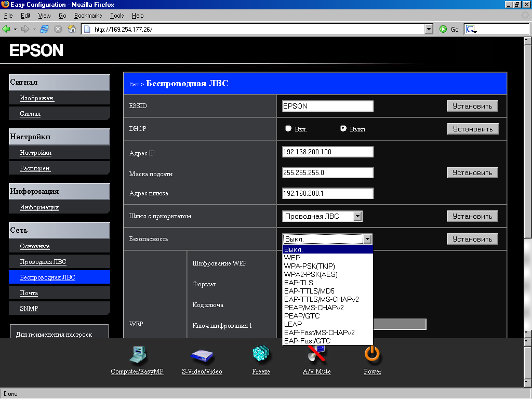This screenshot has height=399, width=532.
Task: Open the Go menu
Action: coord(62,16)
